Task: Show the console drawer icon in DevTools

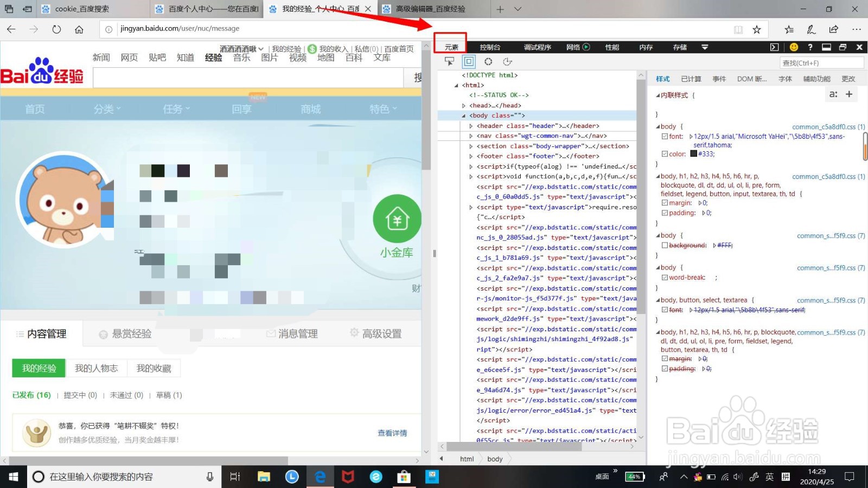Action: point(774,47)
